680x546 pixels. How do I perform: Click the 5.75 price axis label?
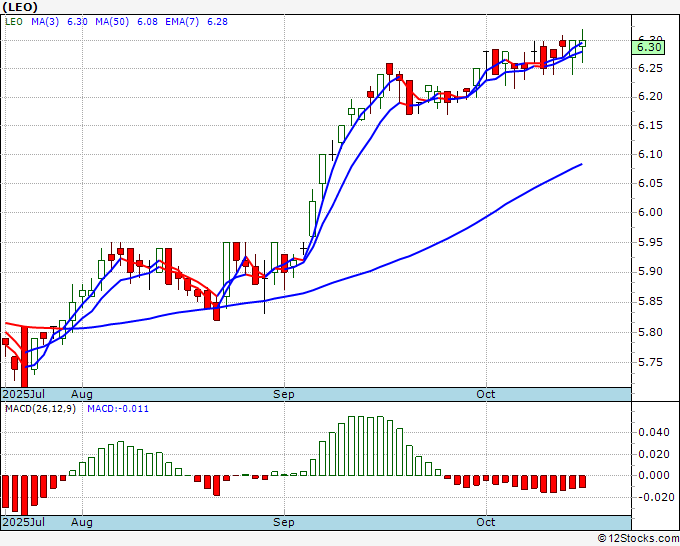[651, 363]
